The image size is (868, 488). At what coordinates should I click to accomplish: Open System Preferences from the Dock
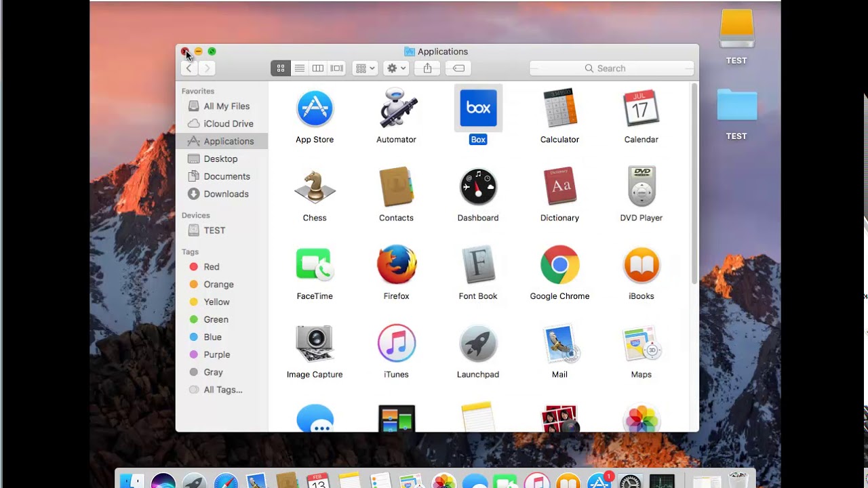point(631,481)
